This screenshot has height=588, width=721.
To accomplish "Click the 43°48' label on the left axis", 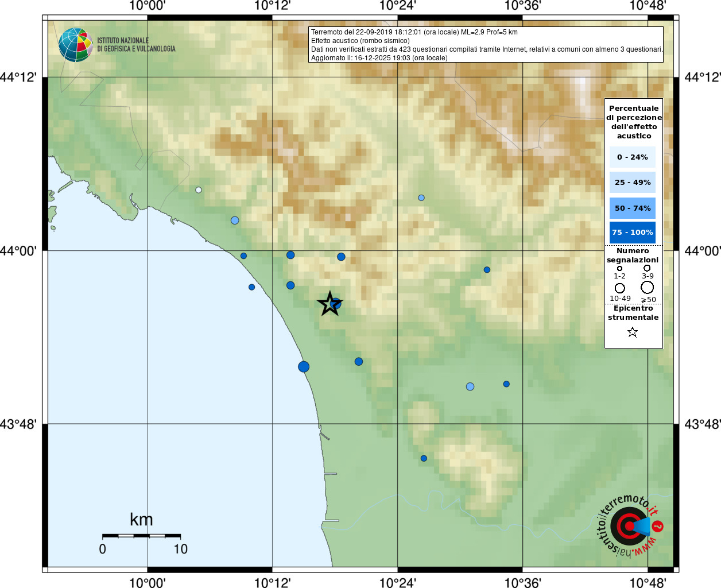I will click(x=18, y=424).
